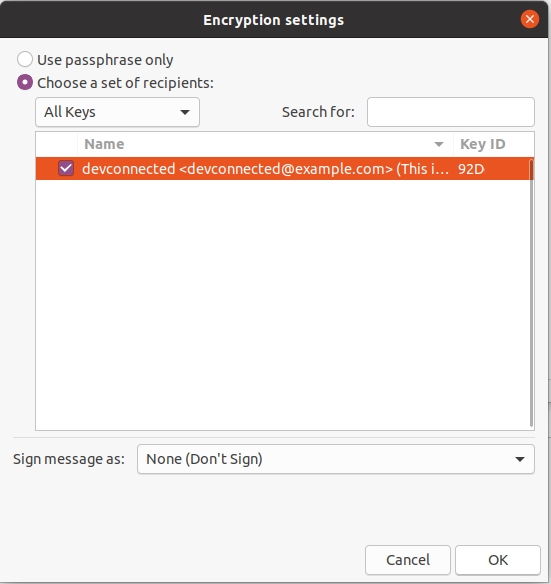Viewport: 551px width, 584px height.
Task: Click the All Keys dropdown arrow
Action: click(x=185, y=112)
